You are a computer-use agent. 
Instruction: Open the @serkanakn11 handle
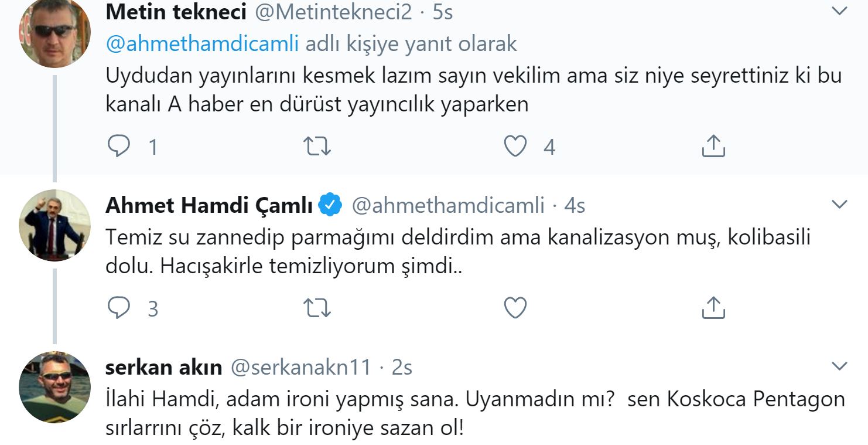tap(301, 368)
